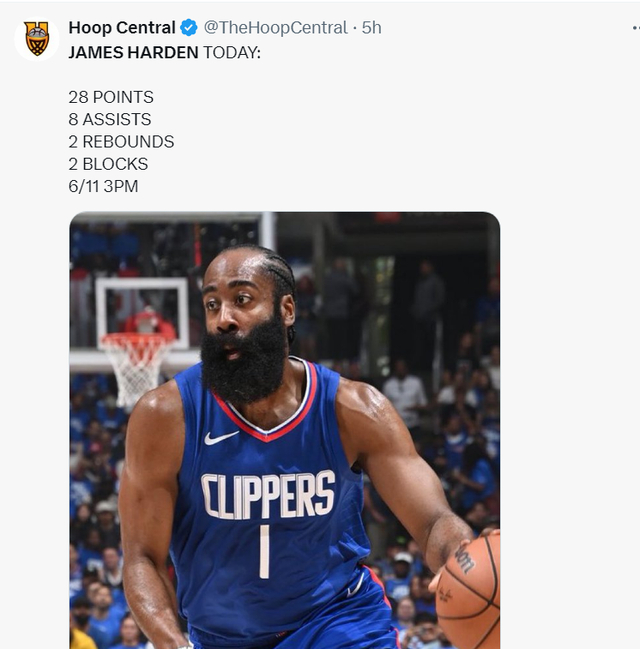640x649 pixels.
Task: Click the JAMES HARDEN bold text
Action: pos(133,52)
